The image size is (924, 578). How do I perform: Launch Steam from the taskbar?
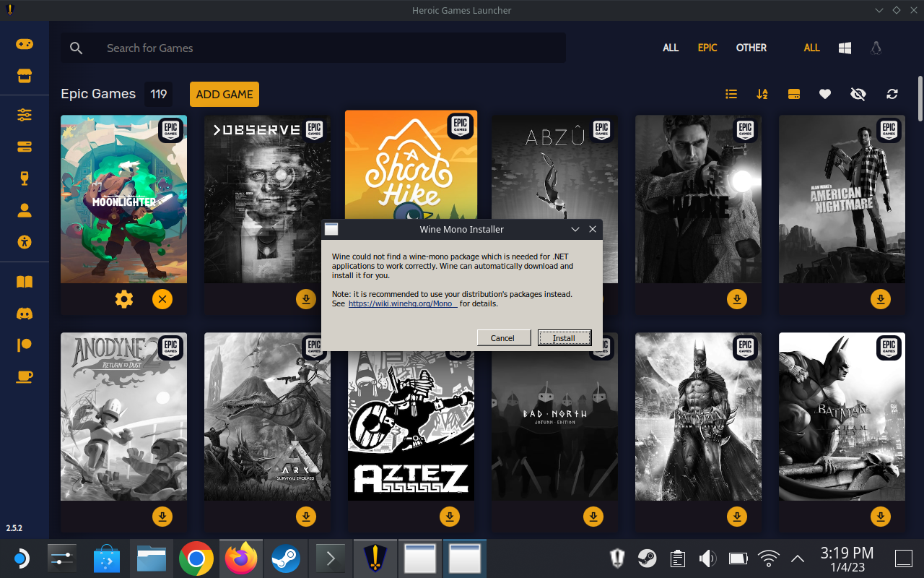[x=286, y=558]
